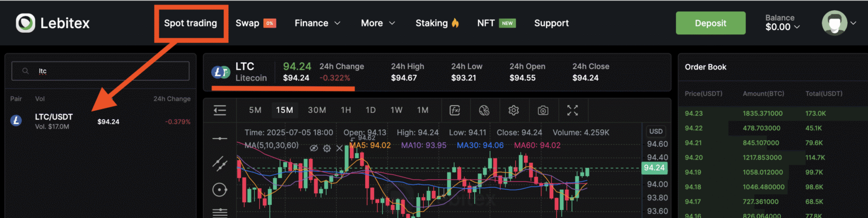Take a chart snapshot with camera icon

click(543, 110)
